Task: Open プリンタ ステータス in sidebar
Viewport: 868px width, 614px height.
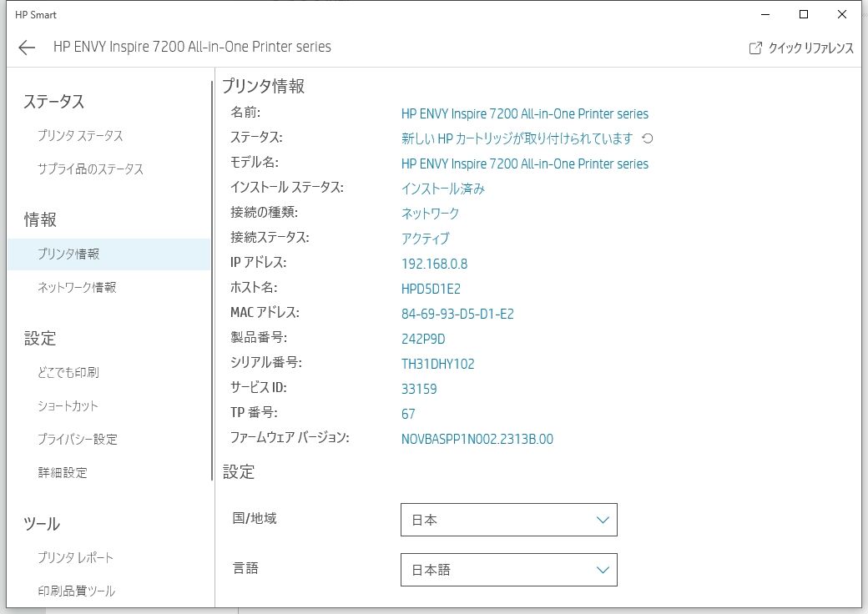Action: tap(80, 135)
